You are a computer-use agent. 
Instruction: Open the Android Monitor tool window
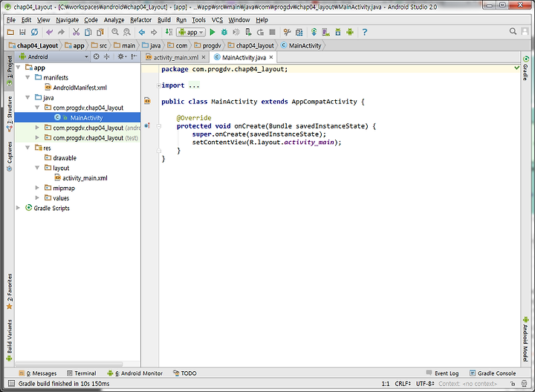[134, 373]
